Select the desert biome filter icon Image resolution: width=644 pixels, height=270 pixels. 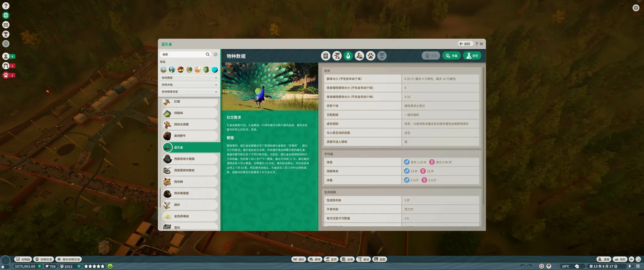pyautogui.click(x=198, y=69)
